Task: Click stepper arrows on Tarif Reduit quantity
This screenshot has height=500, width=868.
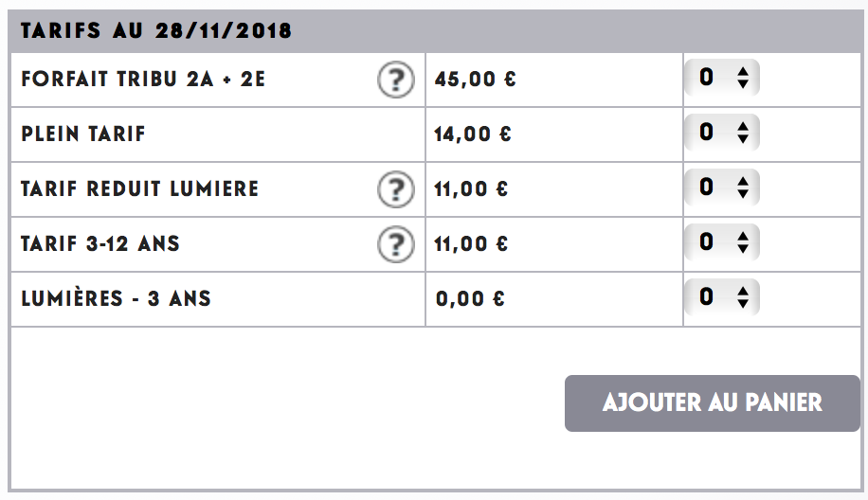Action: pyautogui.click(x=743, y=187)
